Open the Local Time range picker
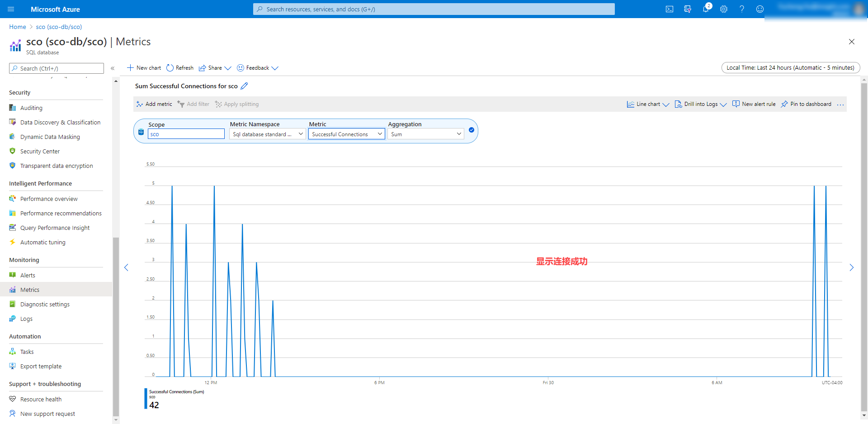Viewport: 868px width, 424px height. pyautogui.click(x=791, y=68)
